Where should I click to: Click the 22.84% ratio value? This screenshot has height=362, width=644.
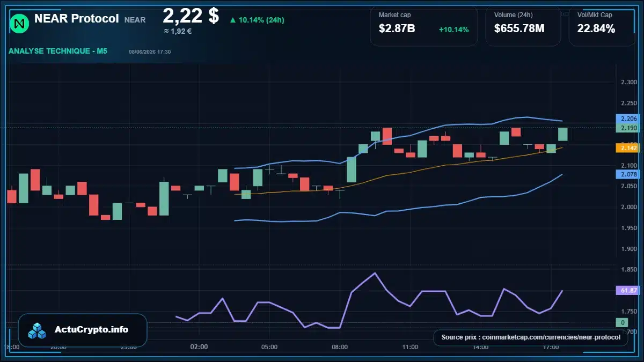click(596, 29)
